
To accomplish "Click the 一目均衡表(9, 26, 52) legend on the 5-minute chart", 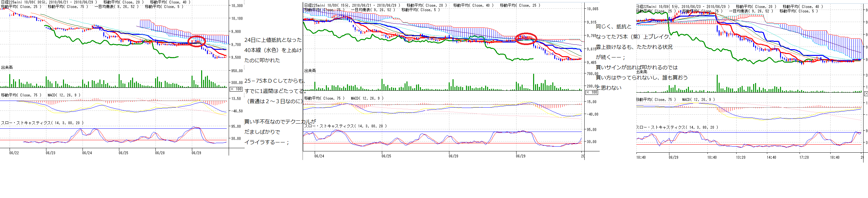I will point(750,11).
